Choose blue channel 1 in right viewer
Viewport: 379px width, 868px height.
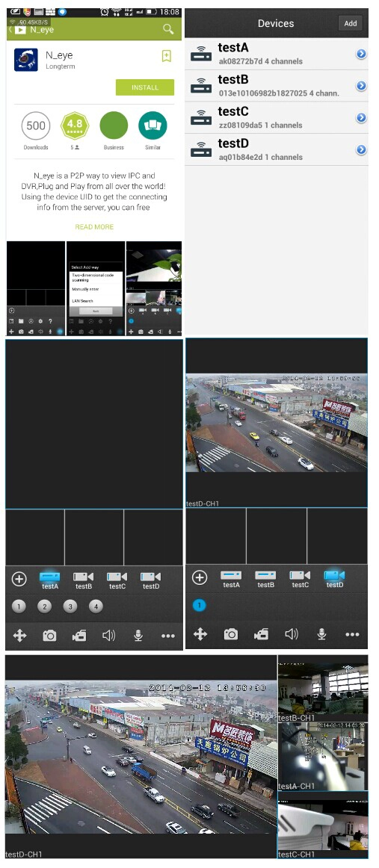click(x=199, y=606)
